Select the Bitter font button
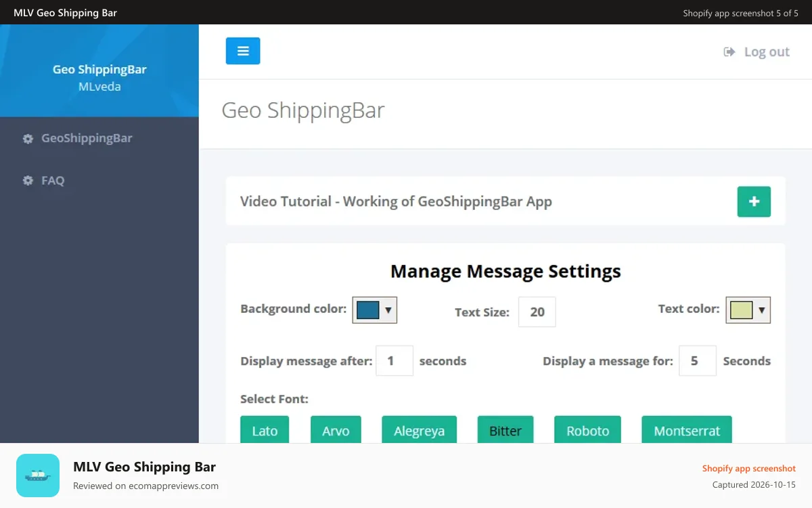Image resolution: width=812 pixels, height=508 pixels. pos(505,430)
